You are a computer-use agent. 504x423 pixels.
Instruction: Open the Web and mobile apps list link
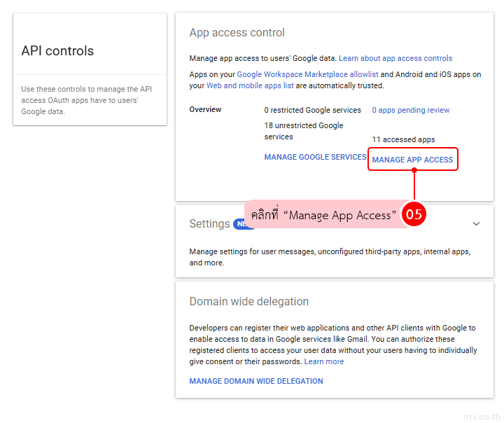(x=250, y=85)
